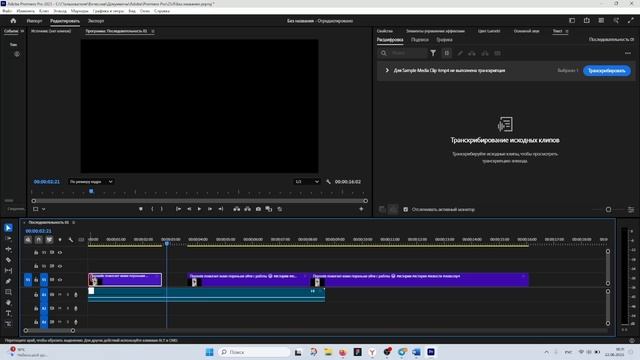This screenshot has width=640, height=360.
Task: Open Элементы управления эффектами panel tab
Action: tap(435, 31)
